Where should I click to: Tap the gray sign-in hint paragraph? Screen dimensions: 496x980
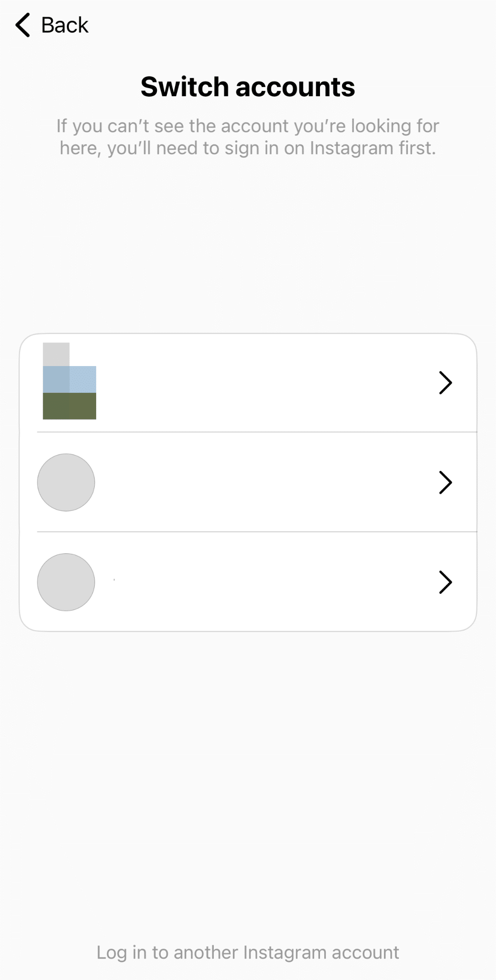click(248, 137)
